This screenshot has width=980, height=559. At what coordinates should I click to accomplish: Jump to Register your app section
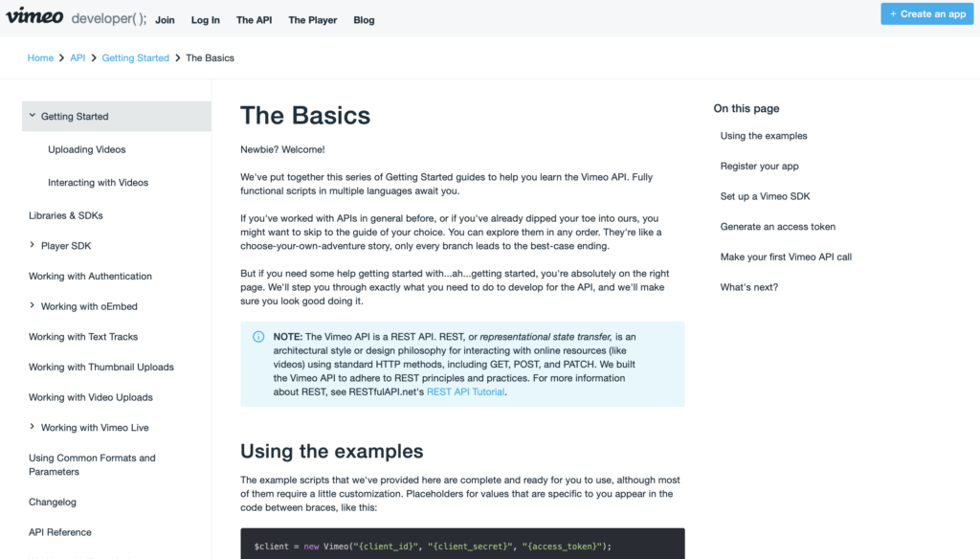click(x=759, y=167)
